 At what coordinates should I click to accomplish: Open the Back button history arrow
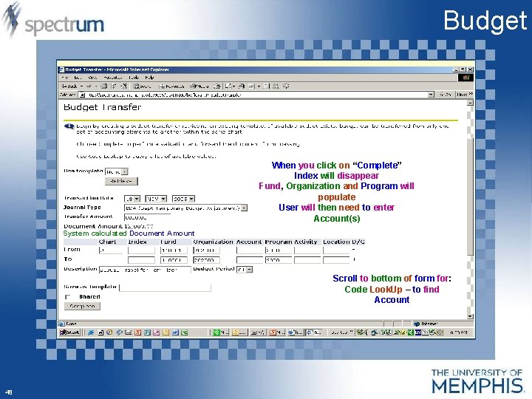click(x=81, y=86)
